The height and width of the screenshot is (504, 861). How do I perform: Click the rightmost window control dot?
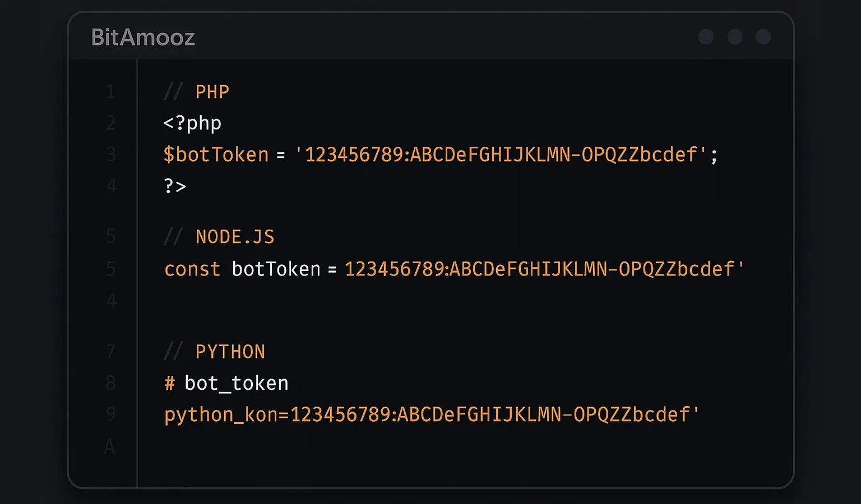(763, 37)
